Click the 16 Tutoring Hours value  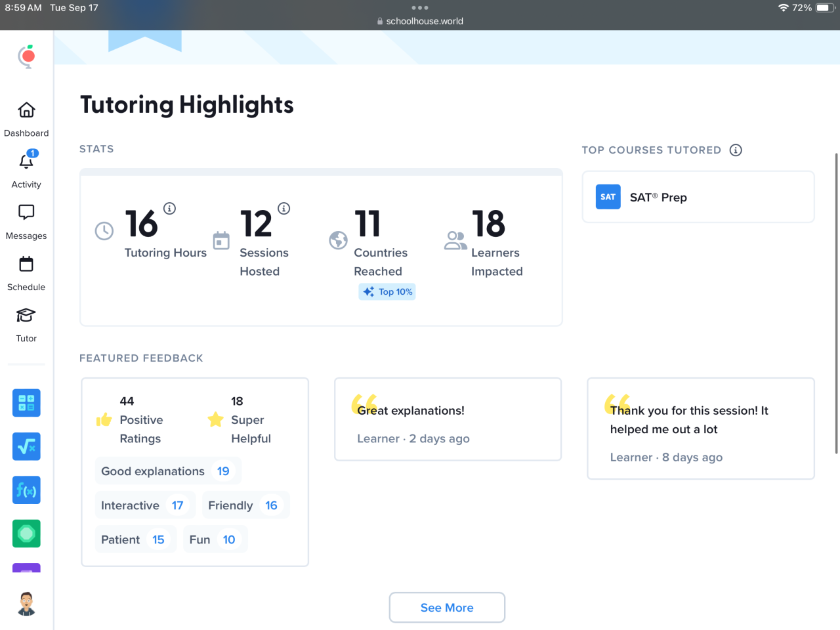[141, 224]
